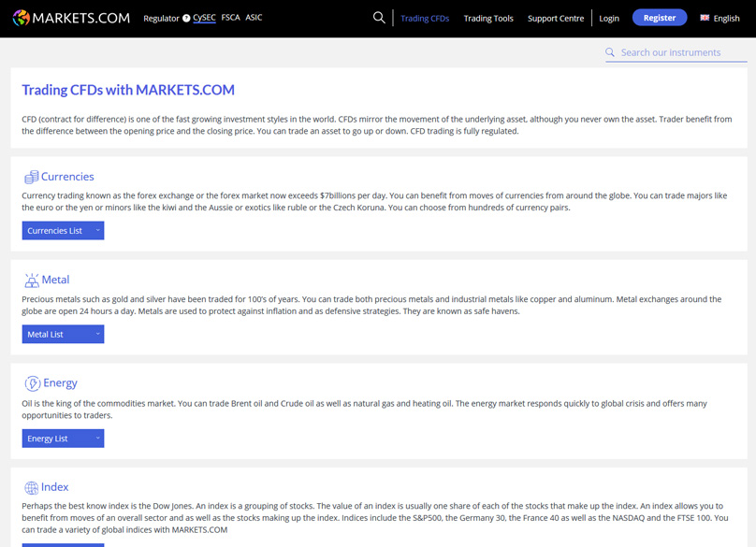
Task: Click the Login link
Action: click(x=609, y=19)
